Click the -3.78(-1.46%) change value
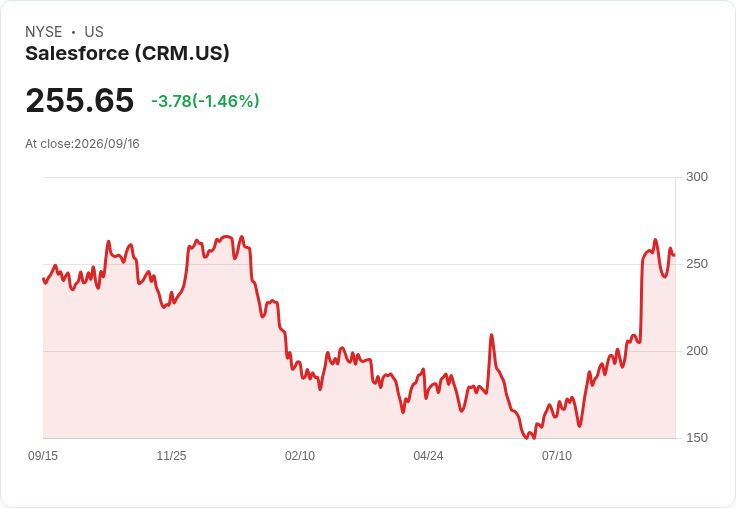 (205, 101)
